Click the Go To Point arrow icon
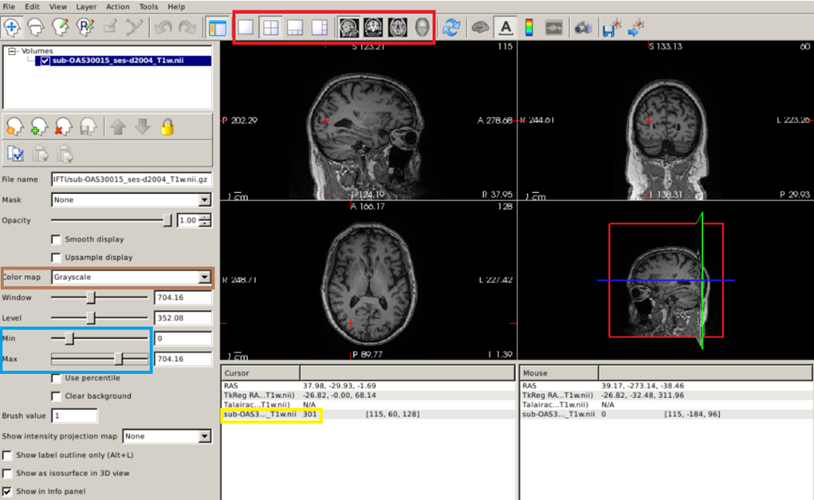Image resolution: width=814 pixels, height=500 pixels. tap(636, 28)
